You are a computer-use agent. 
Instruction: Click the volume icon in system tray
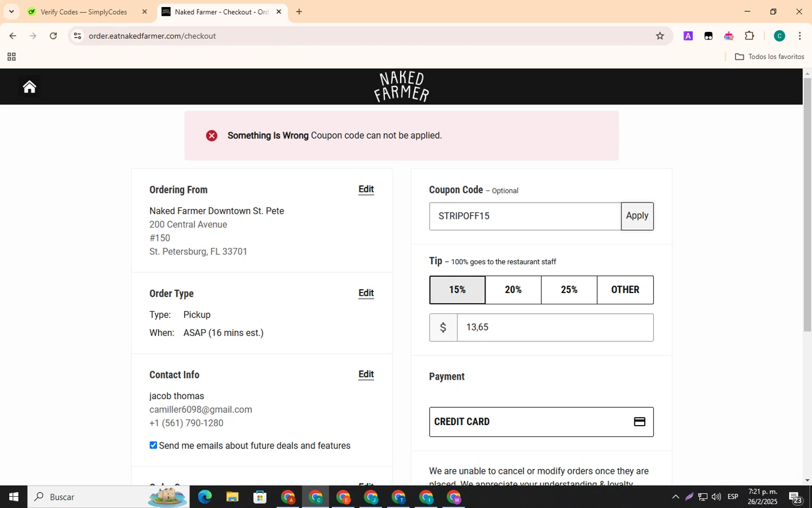point(716,497)
